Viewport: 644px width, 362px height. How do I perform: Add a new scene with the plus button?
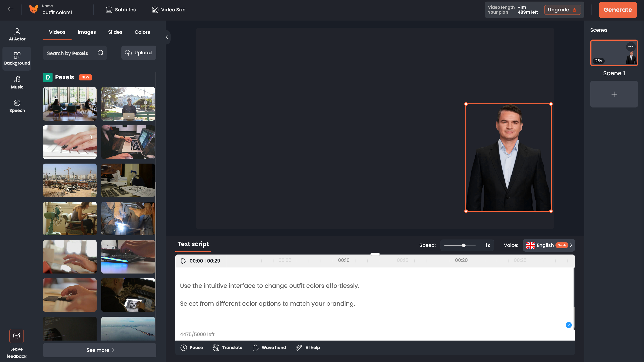(614, 94)
